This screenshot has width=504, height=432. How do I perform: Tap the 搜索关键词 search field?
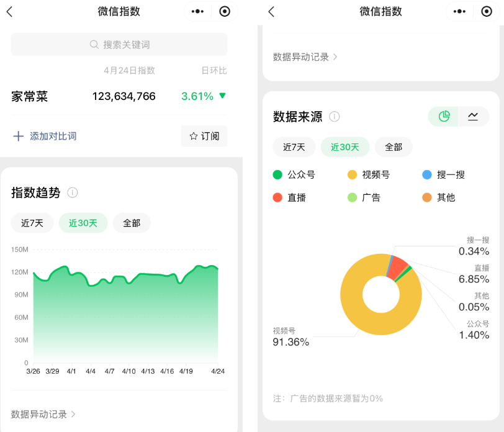[x=118, y=44]
